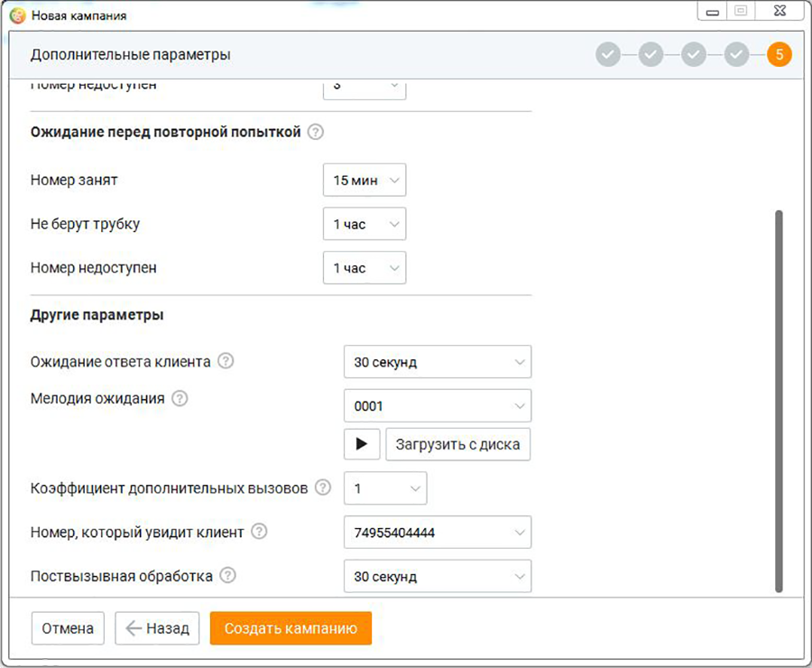This screenshot has width=812, height=668.
Task: Click help icon next to 'Поствызывная обработка'
Action: point(227,575)
